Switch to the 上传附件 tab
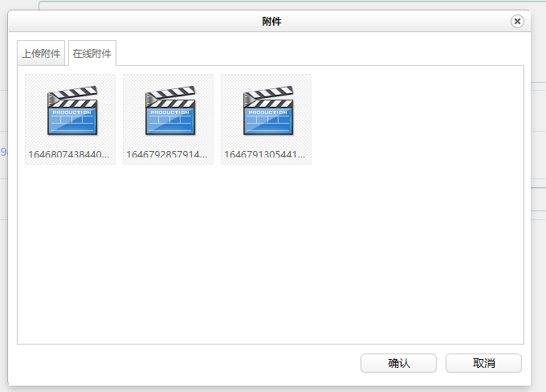546x392 pixels. 41,54
